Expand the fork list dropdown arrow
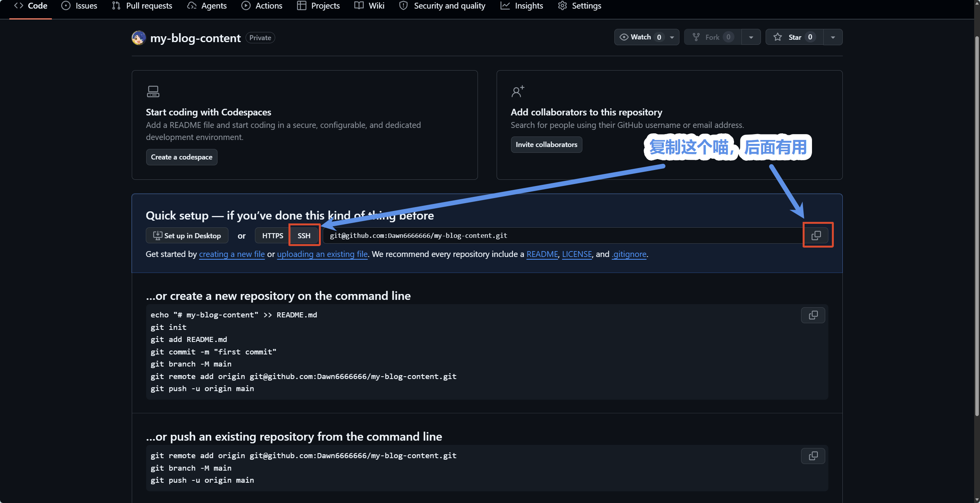This screenshot has height=503, width=980. point(751,37)
